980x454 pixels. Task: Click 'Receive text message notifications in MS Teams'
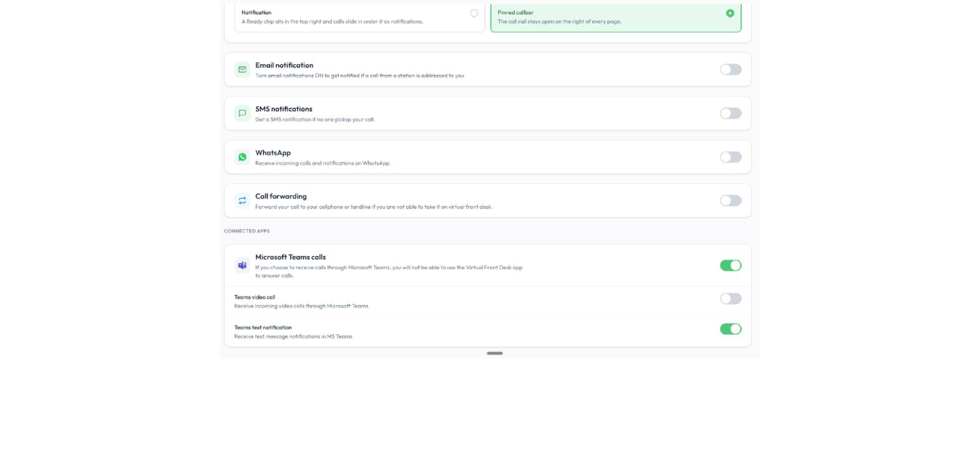tap(293, 337)
